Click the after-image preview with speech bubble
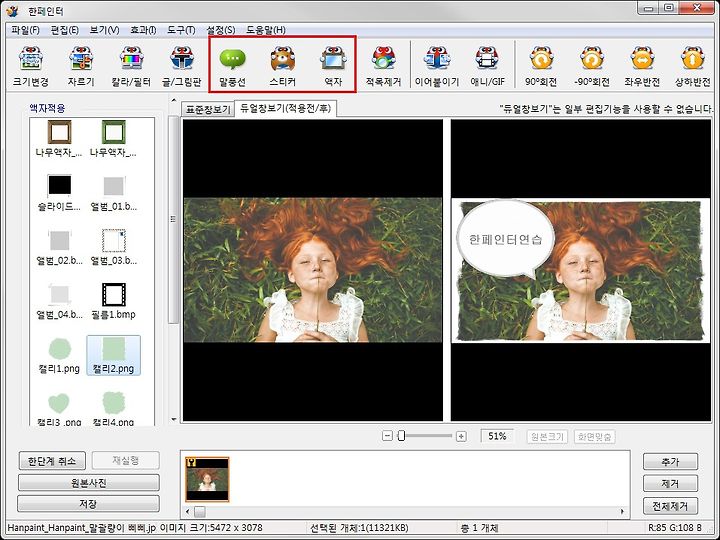This screenshot has width=720, height=540. pyautogui.click(x=581, y=270)
